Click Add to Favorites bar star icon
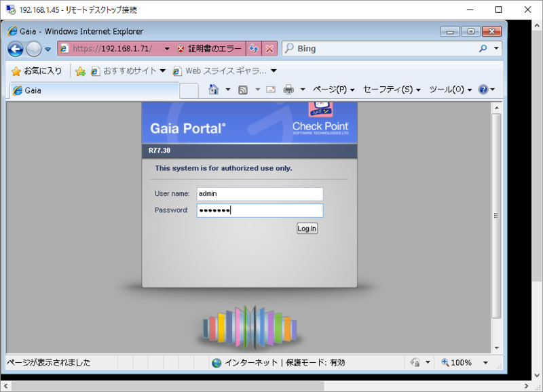 (x=80, y=71)
